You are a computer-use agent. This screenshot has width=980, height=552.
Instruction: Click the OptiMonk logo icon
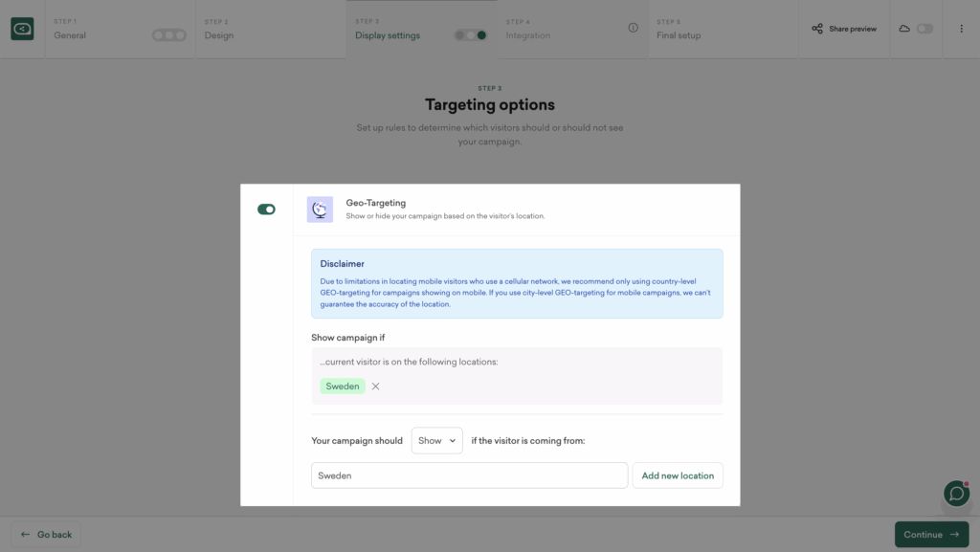coord(22,30)
